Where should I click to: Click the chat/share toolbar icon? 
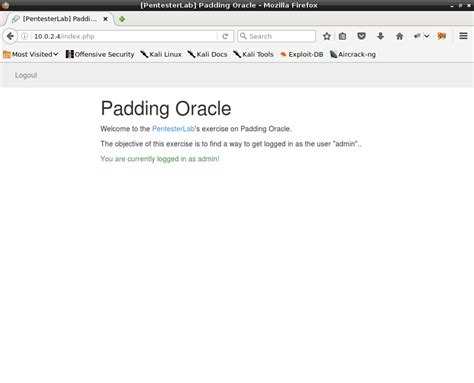[x=417, y=36]
